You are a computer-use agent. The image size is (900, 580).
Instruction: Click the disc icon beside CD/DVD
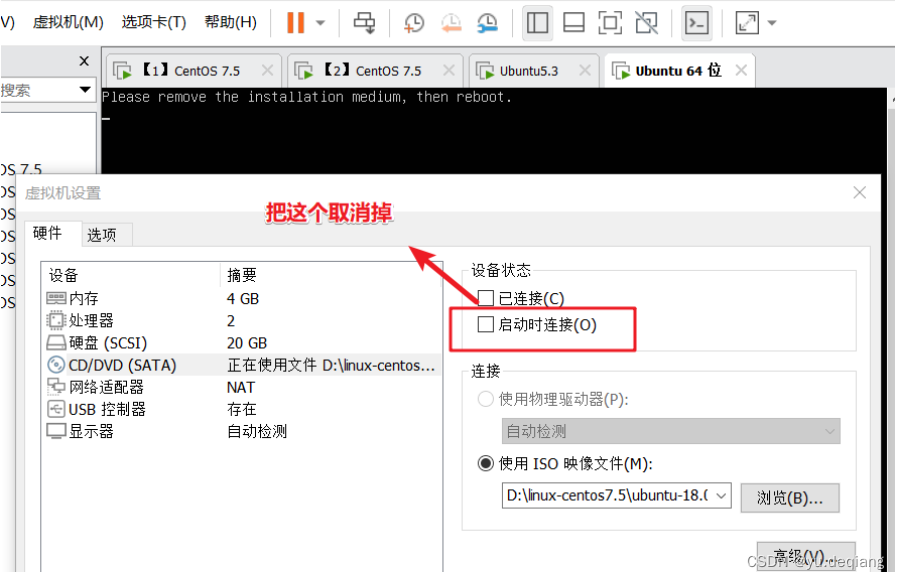click(56, 365)
